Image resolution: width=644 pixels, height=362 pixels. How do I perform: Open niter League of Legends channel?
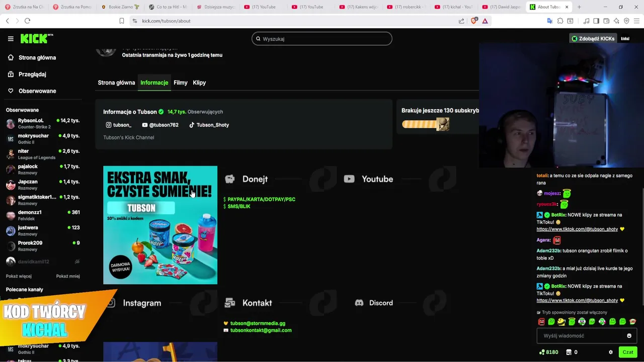point(43,154)
